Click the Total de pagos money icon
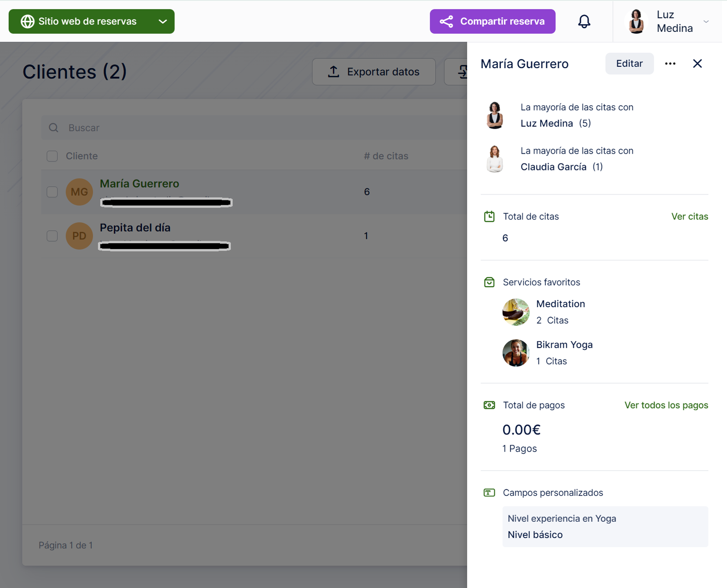The image size is (727, 588). tap(489, 405)
